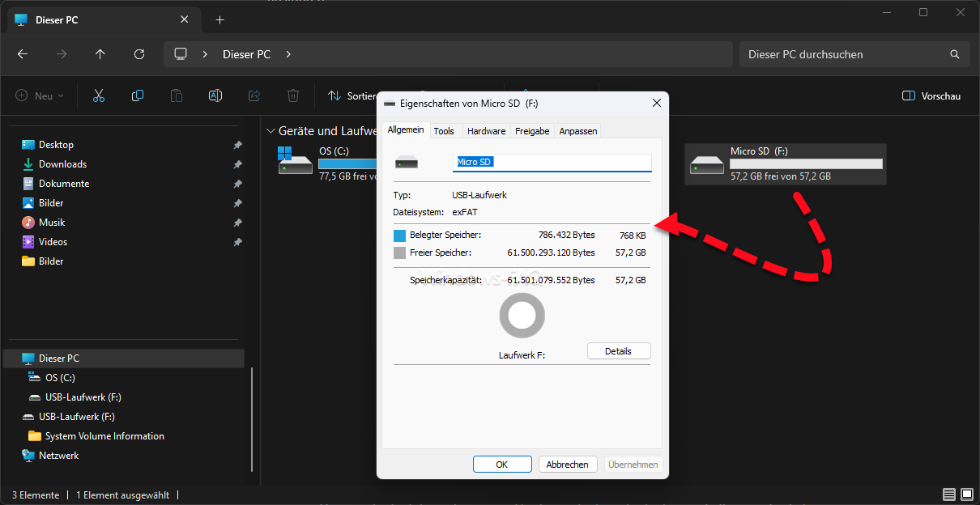
Task: Click the OK button
Action: click(x=502, y=465)
